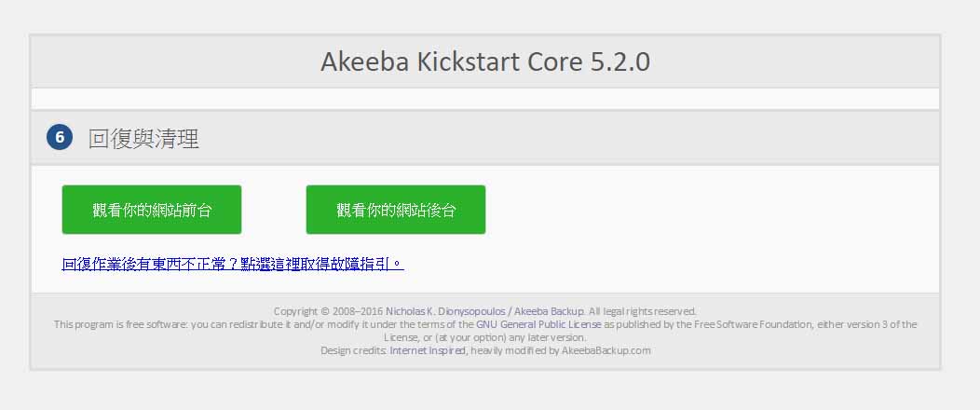
Task: Click the Akeeba Kickstart Core 5.2.0 title
Action: (485, 61)
